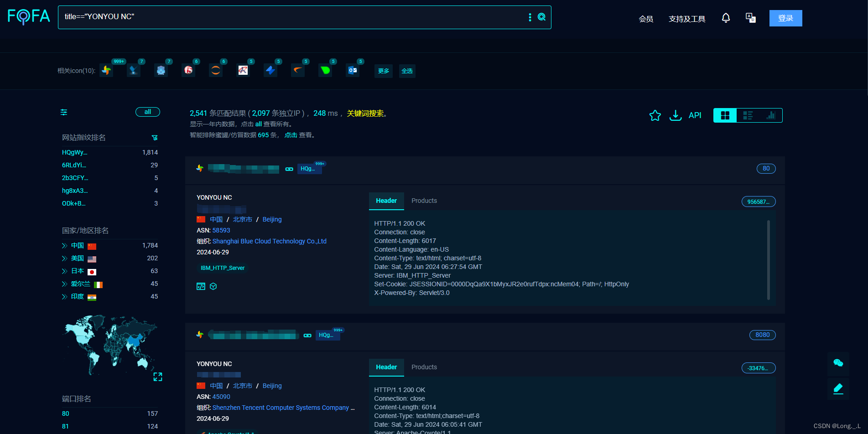868x434 pixels.
Task: Switch to list view layout
Action: click(748, 115)
